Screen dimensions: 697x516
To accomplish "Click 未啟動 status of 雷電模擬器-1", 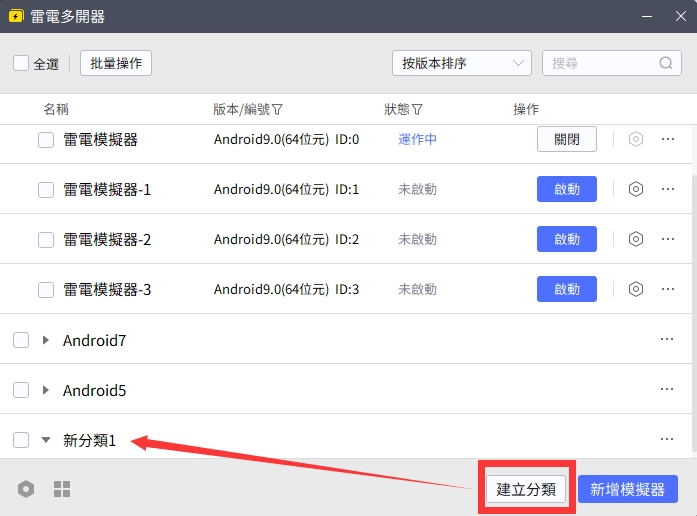I will click(417, 190).
